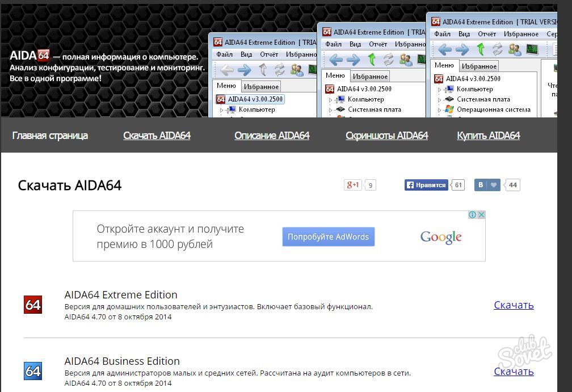Expand Компьютер node in rightmost AIDA64 window
Viewport: 572px width, 392px height.
[x=439, y=89]
